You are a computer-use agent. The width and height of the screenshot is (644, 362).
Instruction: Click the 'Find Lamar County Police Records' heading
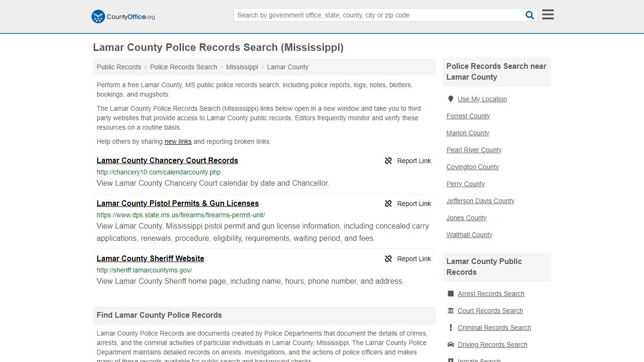tap(159, 315)
